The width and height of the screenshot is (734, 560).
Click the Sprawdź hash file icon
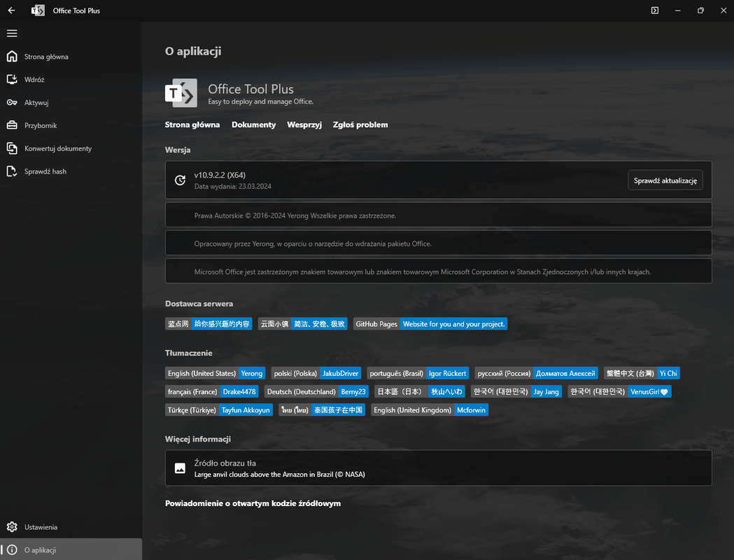tap(12, 171)
